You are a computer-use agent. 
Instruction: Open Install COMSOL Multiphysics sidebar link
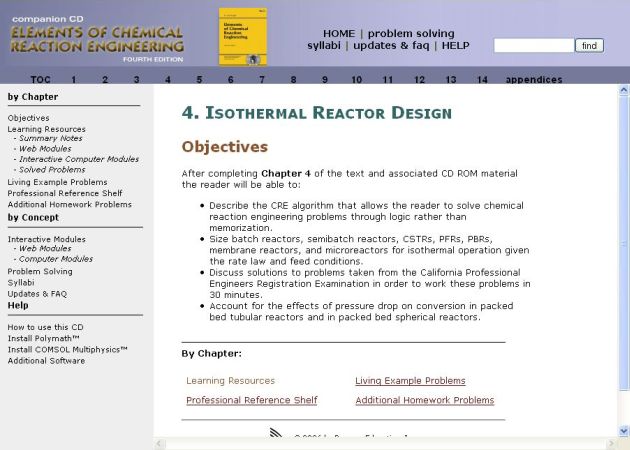(x=67, y=349)
